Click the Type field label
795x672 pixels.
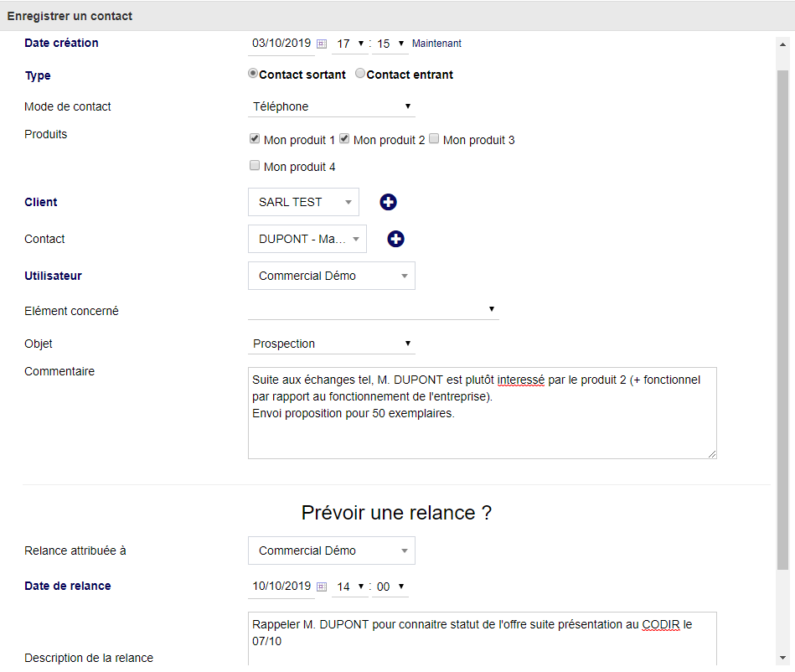click(38, 75)
